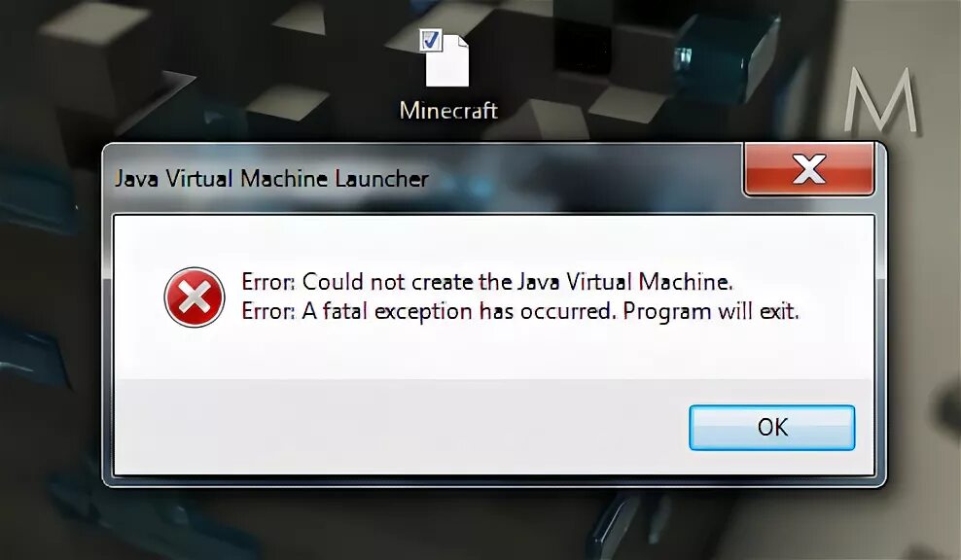This screenshot has height=560, width=961.
Task: Click the blank white area below the error text
Action: (x=490, y=352)
